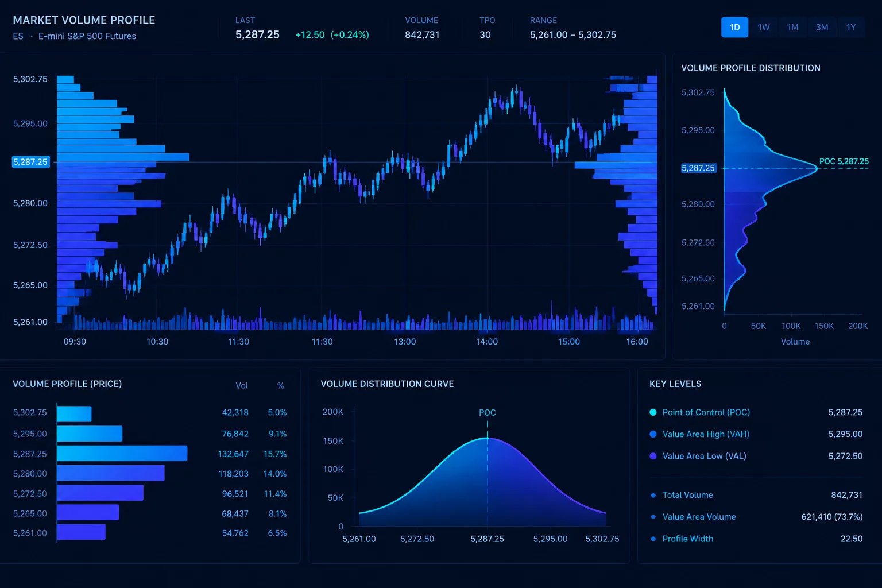
Task: Click the 13:00 time axis label
Action: point(405,342)
